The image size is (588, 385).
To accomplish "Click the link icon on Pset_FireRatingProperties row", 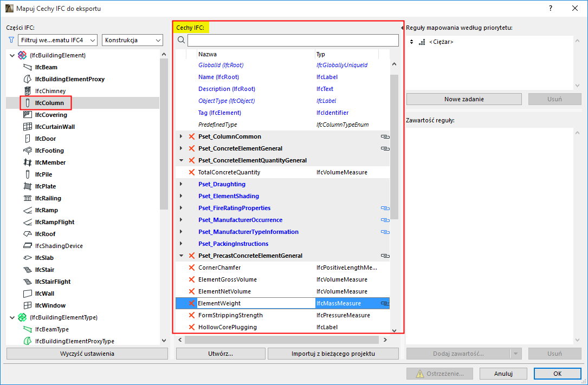I will tap(385, 208).
